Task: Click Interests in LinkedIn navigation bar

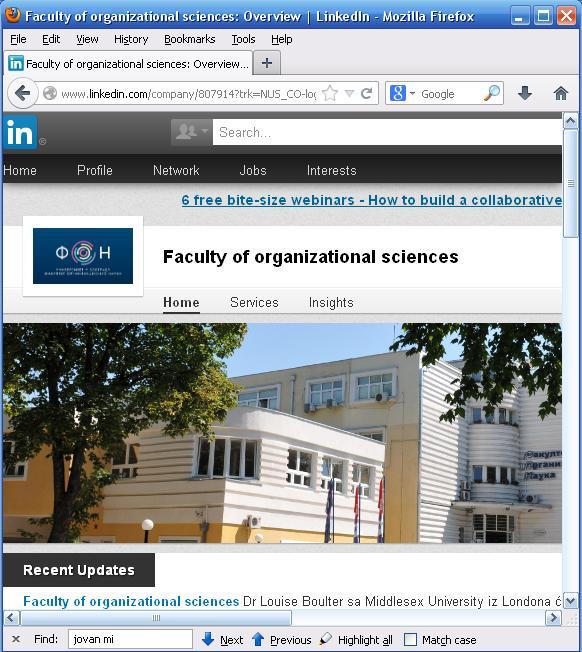Action: 331,170
